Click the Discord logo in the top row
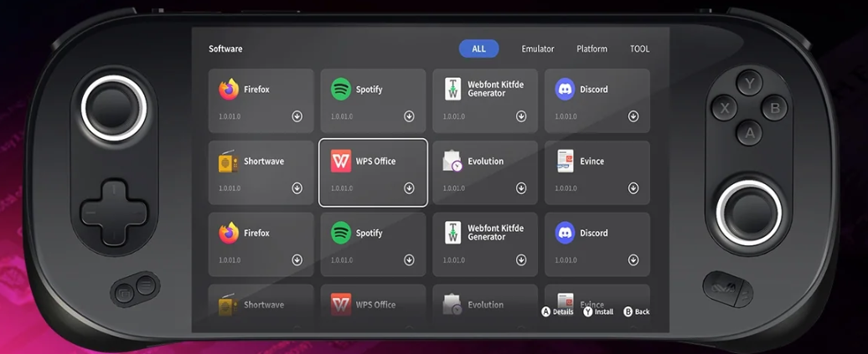The width and height of the screenshot is (868, 354). [566, 89]
